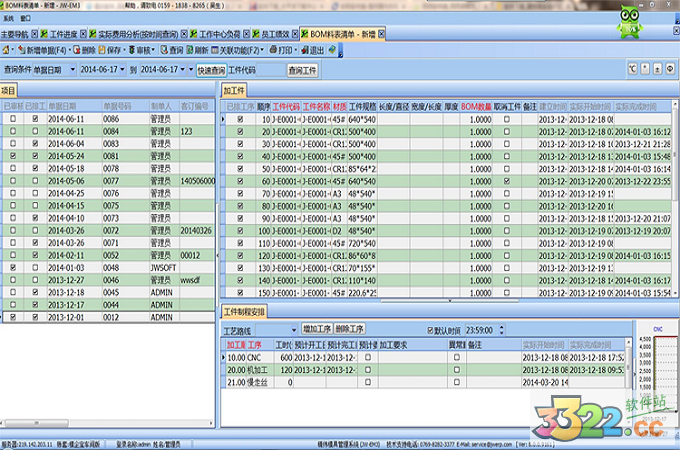Close the 员工绩效 tab with its X

(295, 34)
